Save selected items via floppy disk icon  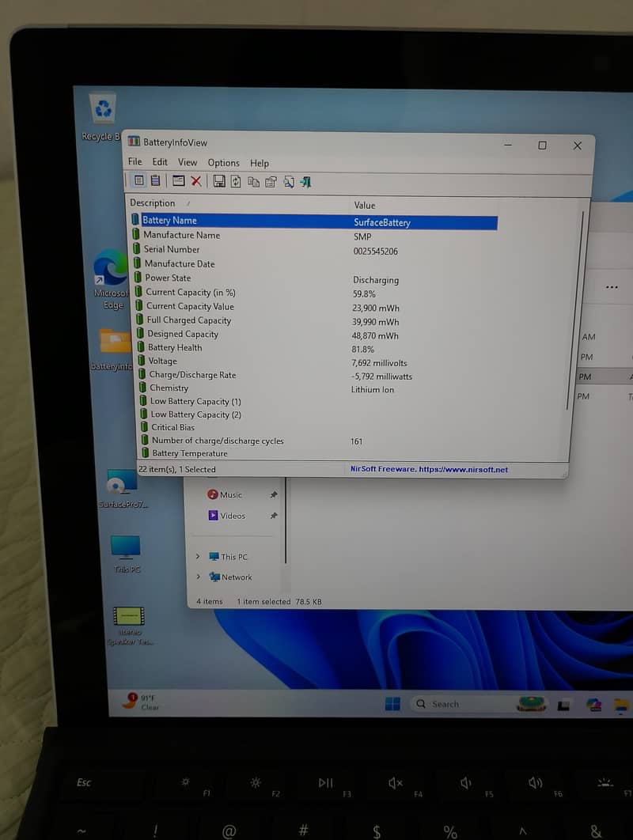(218, 182)
